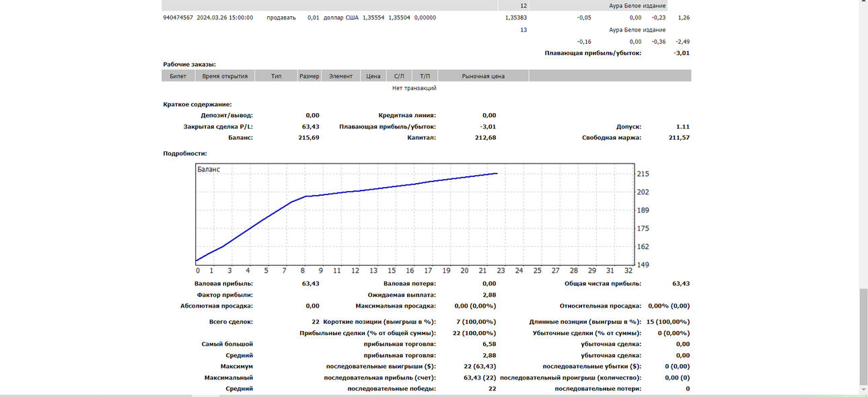Click the Элемент column header
The width and height of the screenshot is (868, 397).
[x=340, y=76]
